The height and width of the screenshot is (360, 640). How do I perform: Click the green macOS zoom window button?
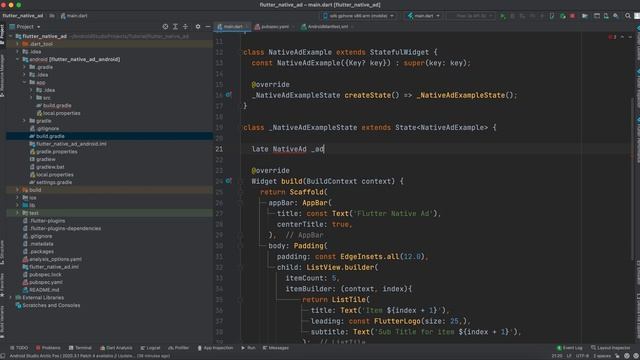pos(19,5)
